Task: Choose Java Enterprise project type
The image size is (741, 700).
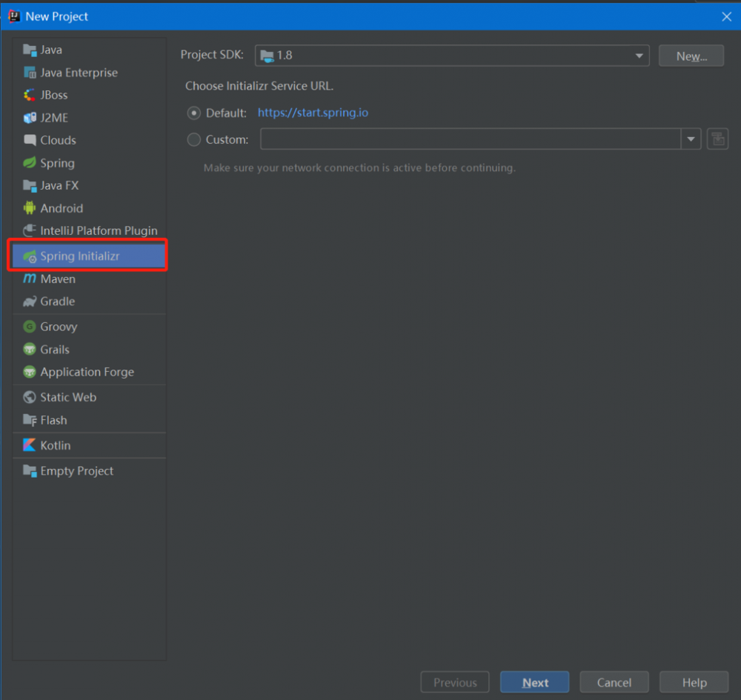Action: 79,73
